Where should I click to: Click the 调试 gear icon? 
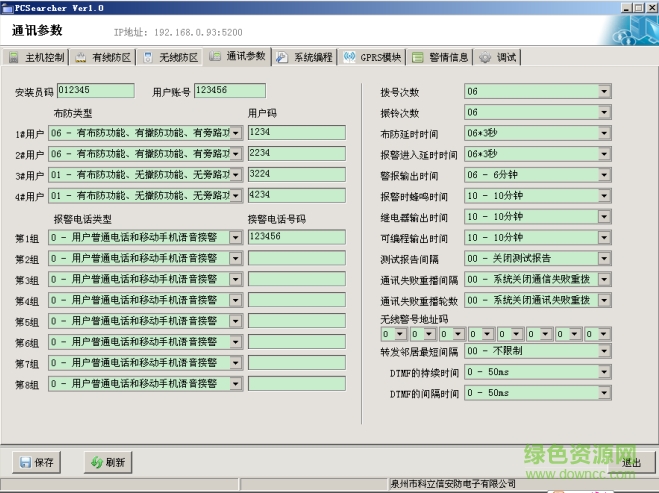485,57
